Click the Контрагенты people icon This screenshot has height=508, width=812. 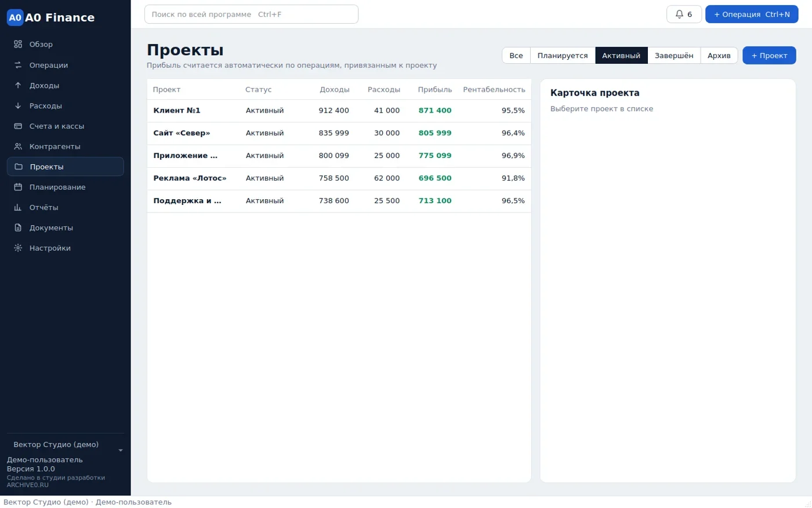click(18, 146)
